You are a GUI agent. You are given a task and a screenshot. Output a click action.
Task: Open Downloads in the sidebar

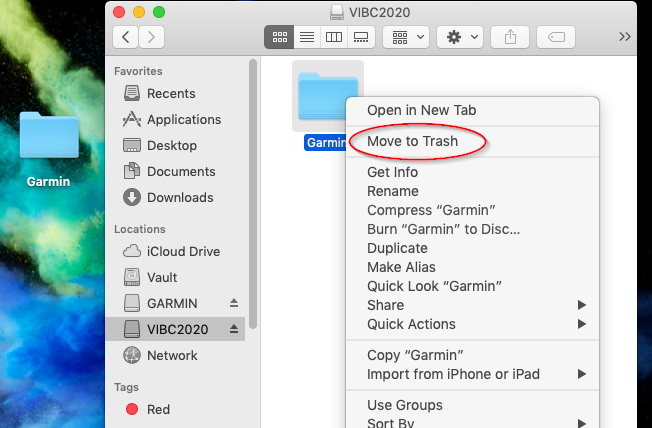(x=177, y=198)
